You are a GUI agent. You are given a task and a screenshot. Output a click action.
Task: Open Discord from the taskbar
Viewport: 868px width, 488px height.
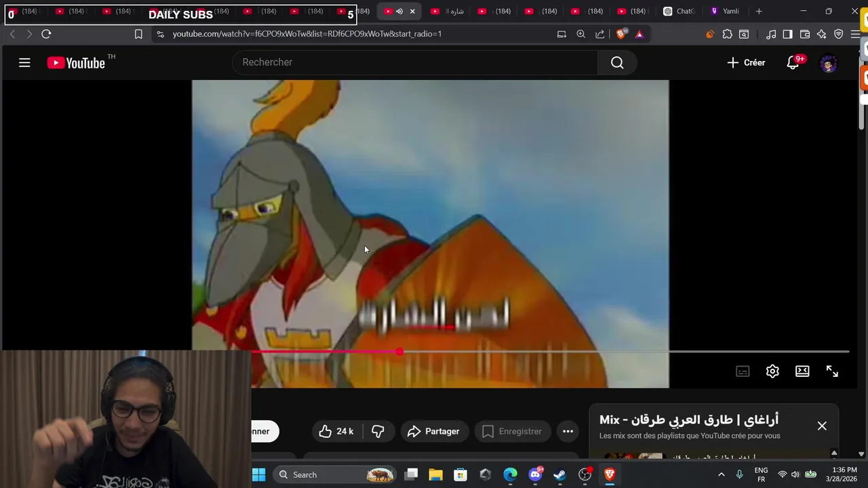click(535, 474)
